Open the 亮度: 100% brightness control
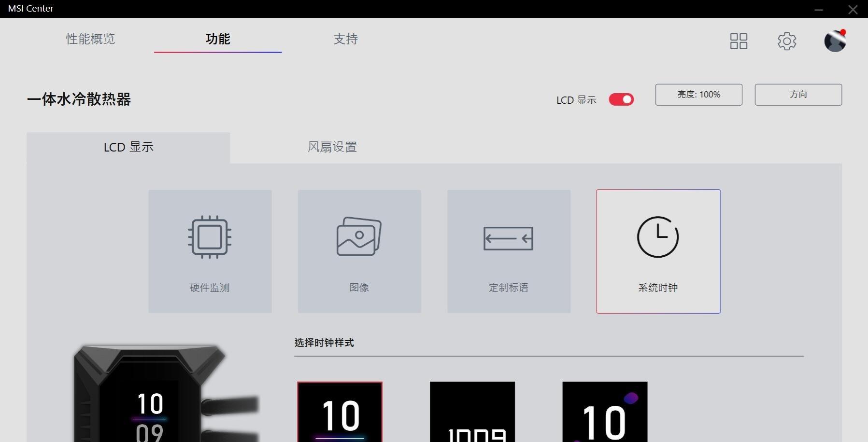The height and width of the screenshot is (442, 868). 698,95
